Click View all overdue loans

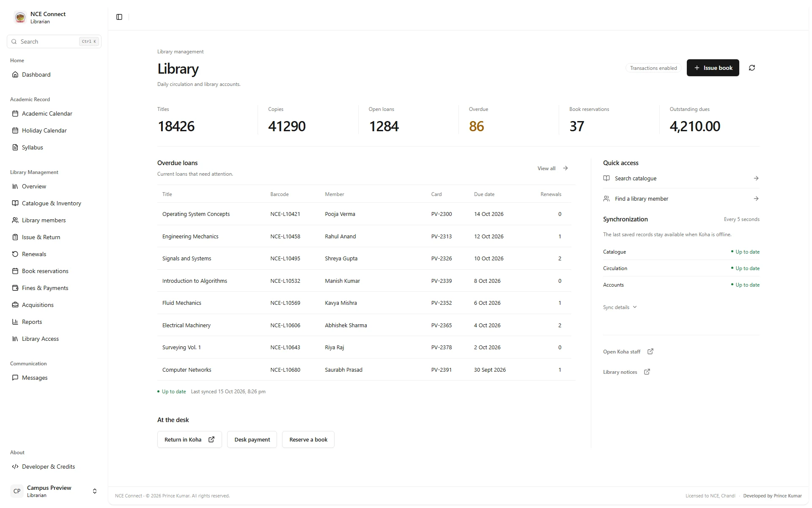[x=553, y=168]
